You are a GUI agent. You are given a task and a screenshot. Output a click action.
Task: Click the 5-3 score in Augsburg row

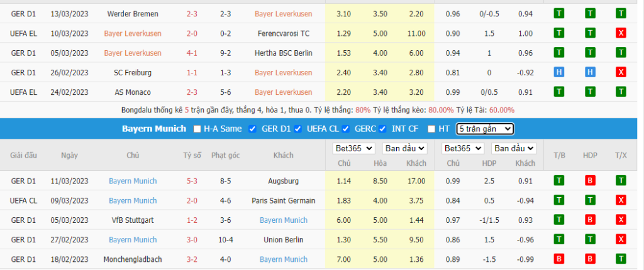pyautogui.click(x=192, y=181)
